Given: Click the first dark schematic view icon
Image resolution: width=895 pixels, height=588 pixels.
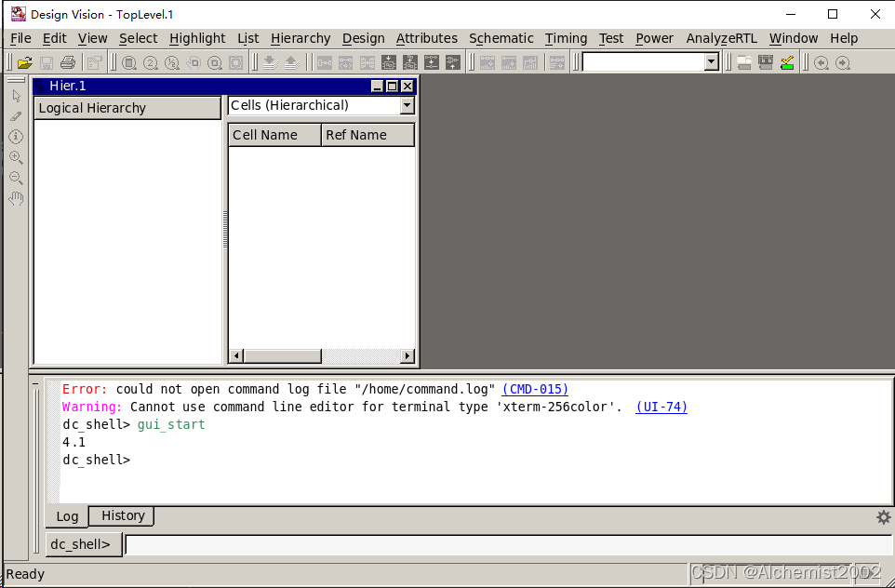Looking at the screenshot, I should [389, 62].
